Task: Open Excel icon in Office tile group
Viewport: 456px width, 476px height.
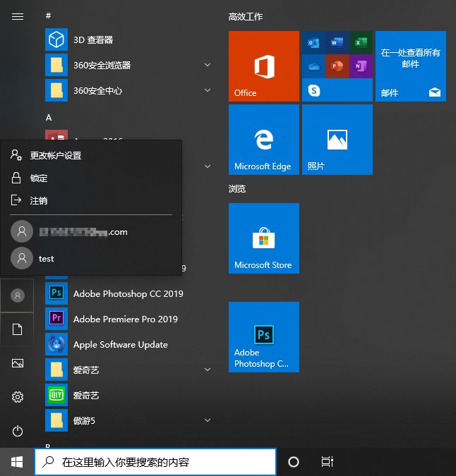Action: 361,42
